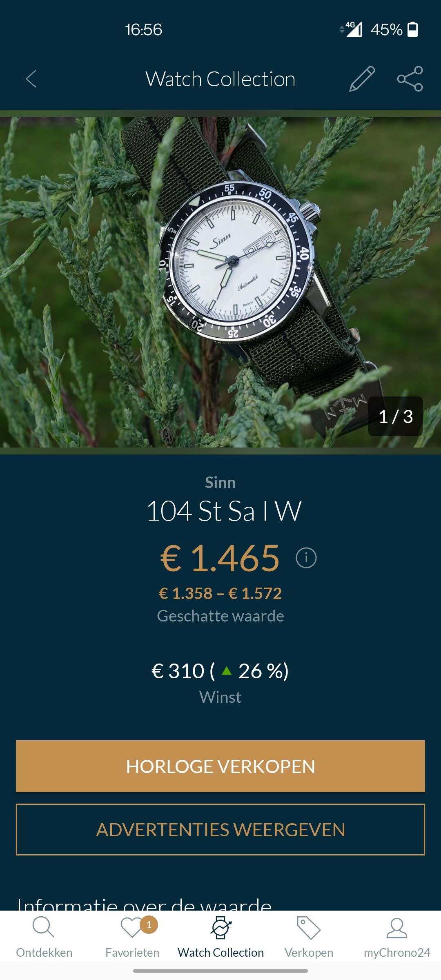This screenshot has width=441, height=980.
Task: Tap the Verkopen price tag icon
Action: 309,928
